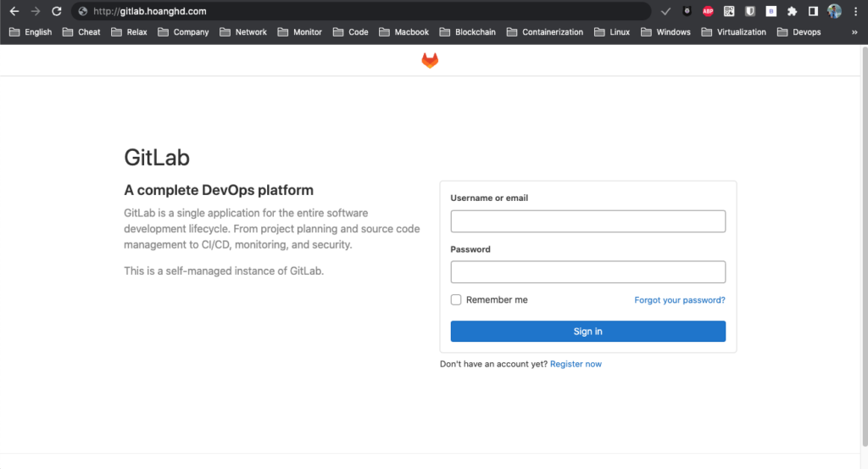Open the Virtualization bookmarks folder
868x469 pixels.
click(x=733, y=32)
